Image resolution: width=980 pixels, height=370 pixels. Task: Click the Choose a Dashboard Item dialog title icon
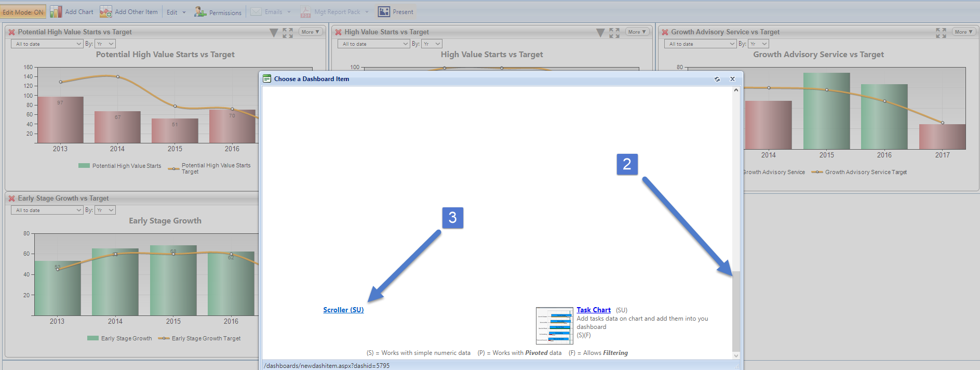click(x=267, y=79)
